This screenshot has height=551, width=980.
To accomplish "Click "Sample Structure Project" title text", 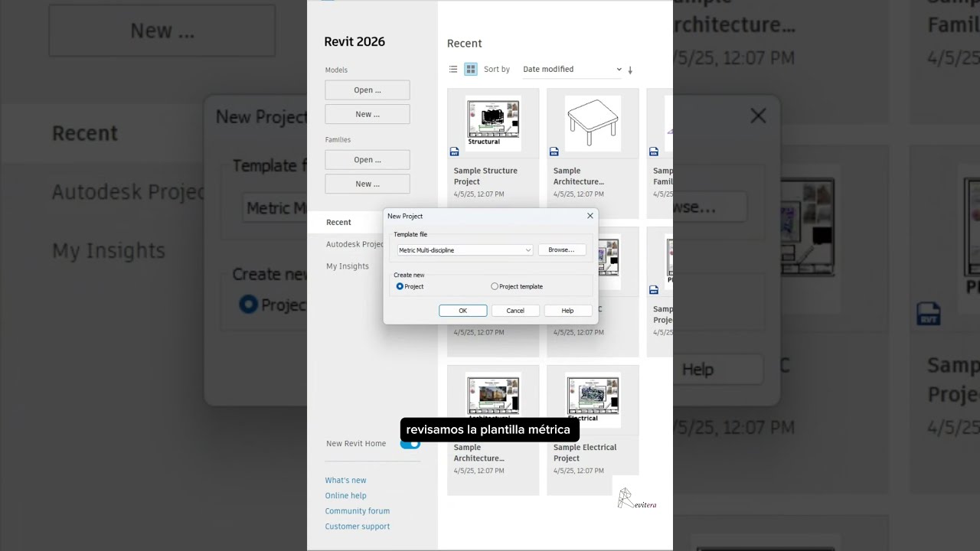I will (x=485, y=176).
